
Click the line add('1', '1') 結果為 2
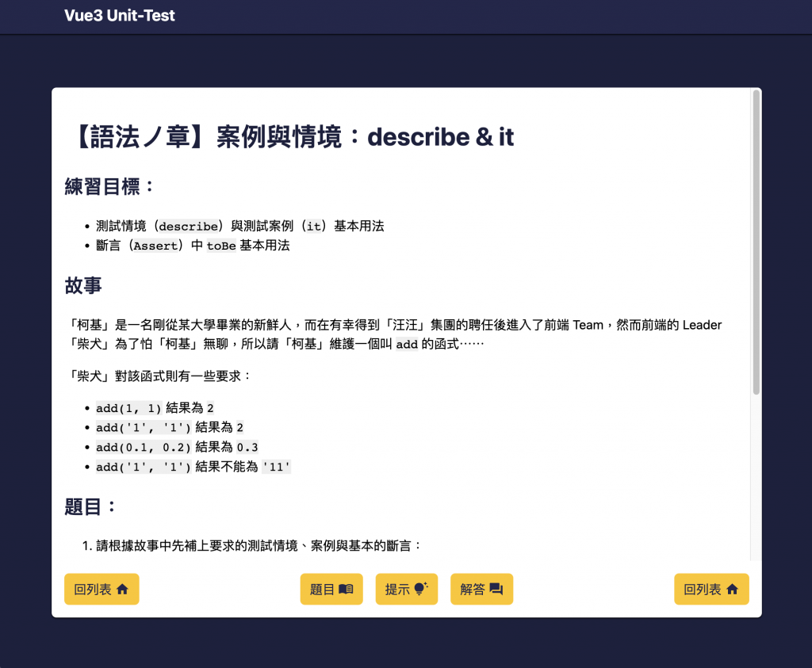(x=170, y=427)
